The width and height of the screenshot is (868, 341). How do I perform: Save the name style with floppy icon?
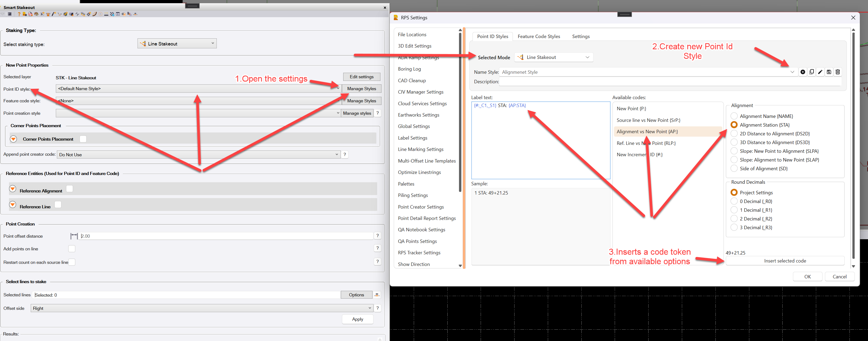click(x=829, y=72)
